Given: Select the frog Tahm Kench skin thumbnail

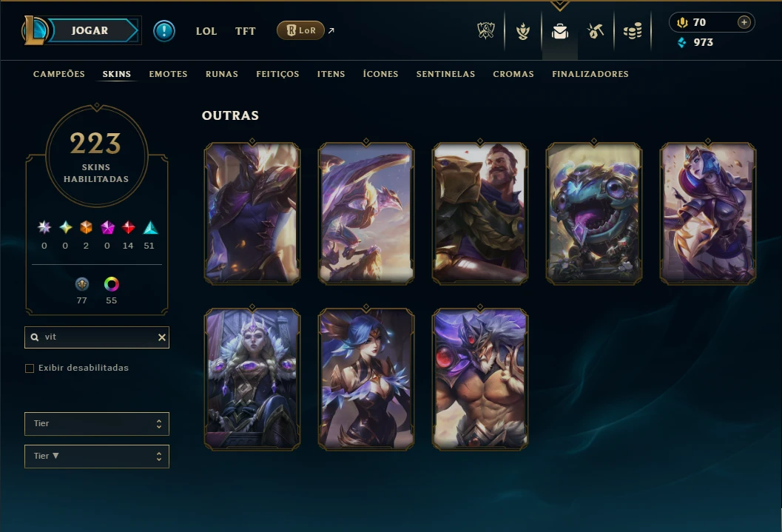Looking at the screenshot, I should [593, 213].
